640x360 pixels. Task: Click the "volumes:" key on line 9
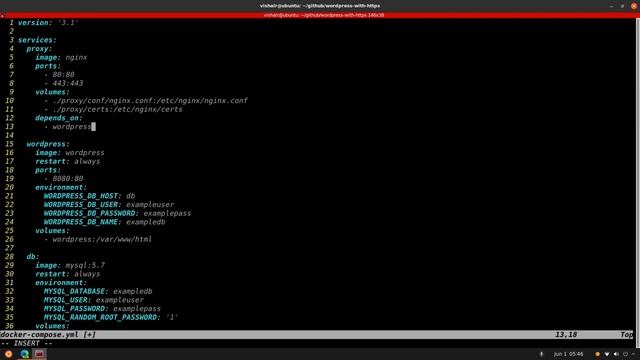[x=52, y=92]
